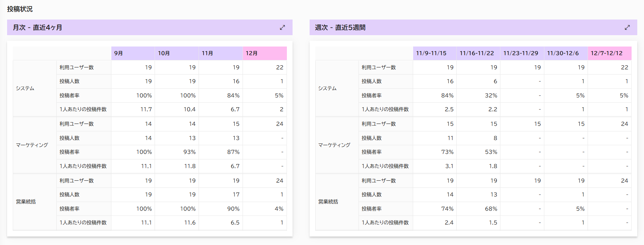The height and width of the screenshot is (245, 644).
Task: Click the 投稿状況 section heading
Action: tap(20, 9)
